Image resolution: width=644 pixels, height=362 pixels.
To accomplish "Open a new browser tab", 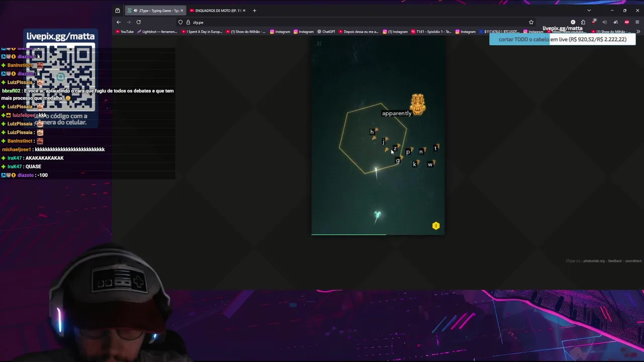I will [254, 11].
